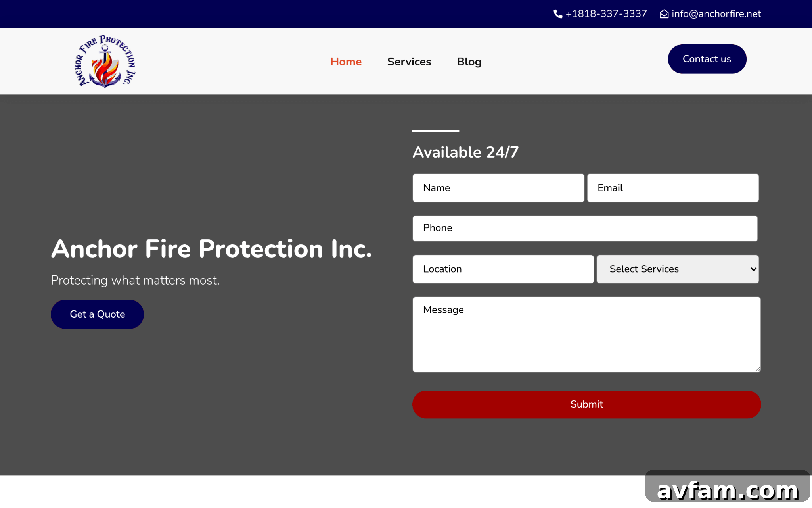Click the Contact us button

[x=707, y=59]
